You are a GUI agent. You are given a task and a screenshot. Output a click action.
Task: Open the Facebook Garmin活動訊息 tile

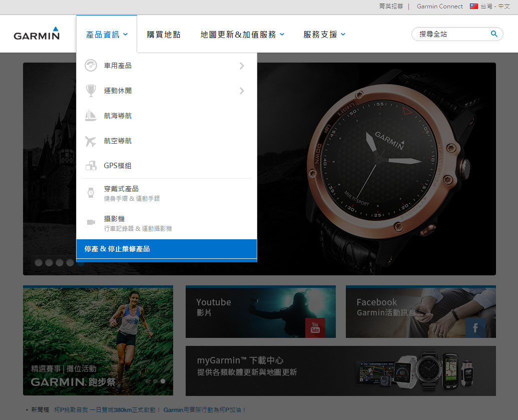tap(420, 311)
